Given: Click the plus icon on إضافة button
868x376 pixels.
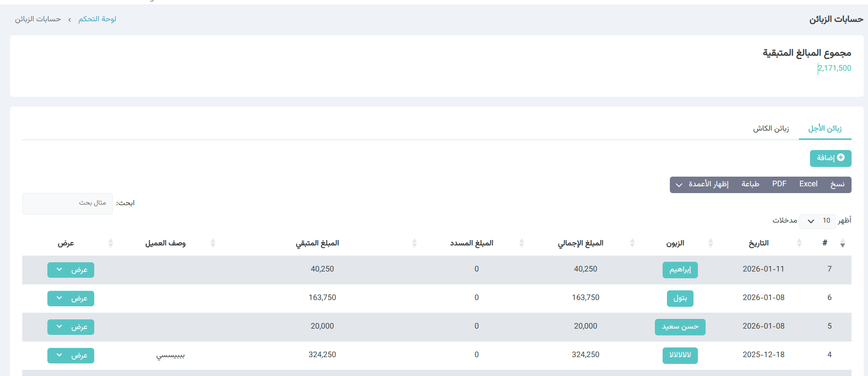Looking at the screenshot, I should [841, 158].
